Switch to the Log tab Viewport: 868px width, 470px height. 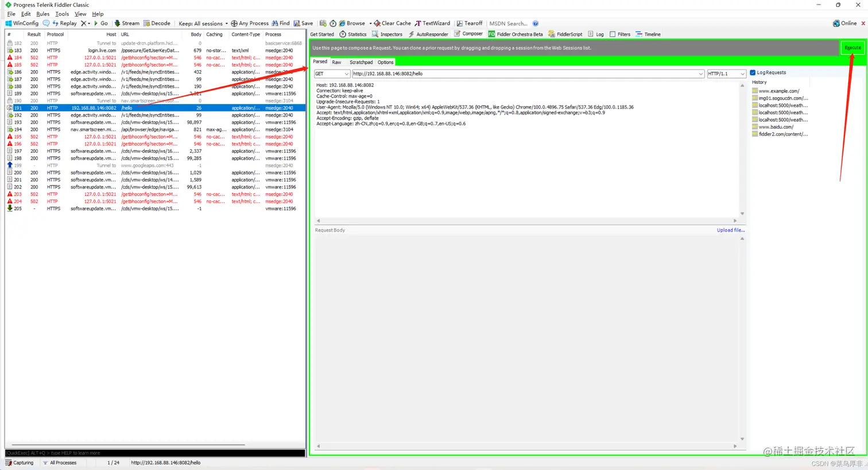[596, 34]
